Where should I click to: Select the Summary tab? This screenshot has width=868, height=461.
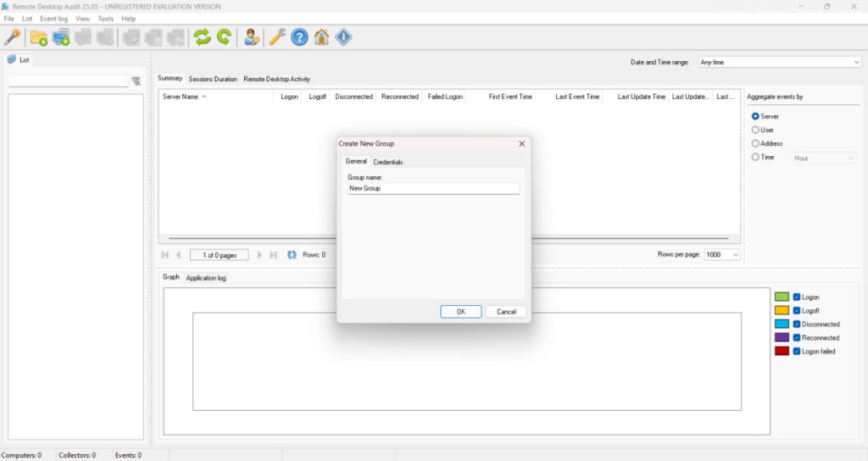tap(170, 78)
